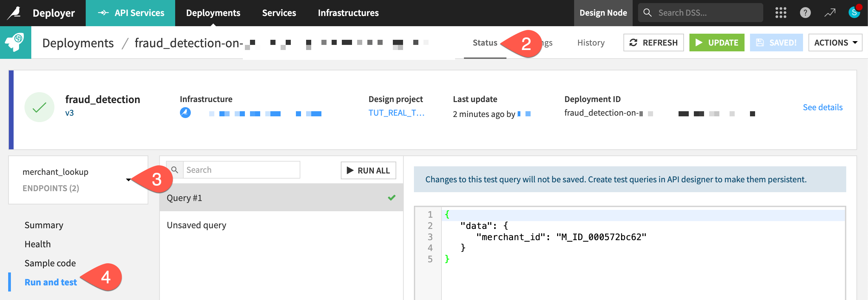Click the Deployer home label
The height and width of the screenshot is (300, 868).
tap(54, 13)
